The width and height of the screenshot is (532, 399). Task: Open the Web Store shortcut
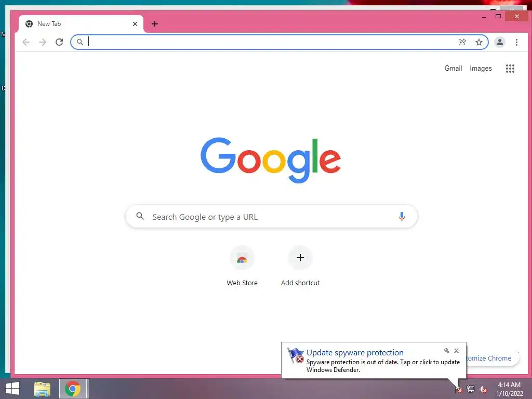[242, 267]
